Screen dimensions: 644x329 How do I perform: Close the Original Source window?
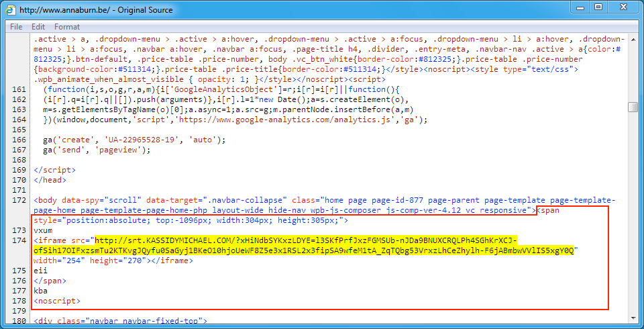(623, 7)
